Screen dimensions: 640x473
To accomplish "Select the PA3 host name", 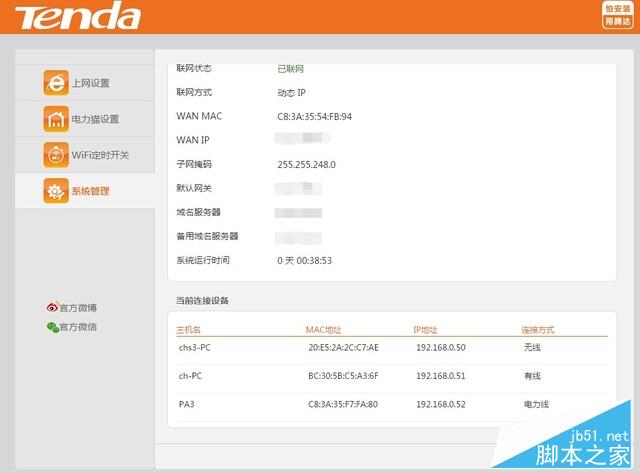I will click(x=187, y=404).
